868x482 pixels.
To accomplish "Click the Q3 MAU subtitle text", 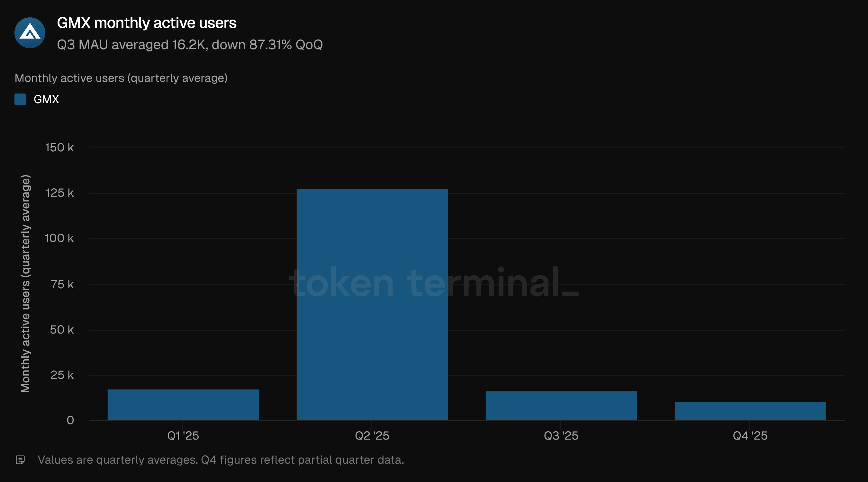I will [x=190, y=45].
